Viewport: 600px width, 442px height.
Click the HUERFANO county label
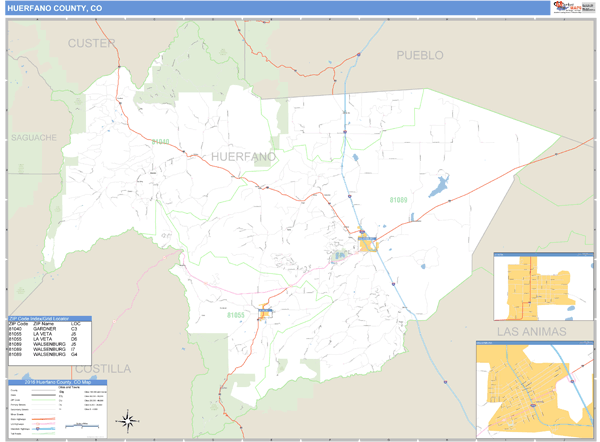243,157
